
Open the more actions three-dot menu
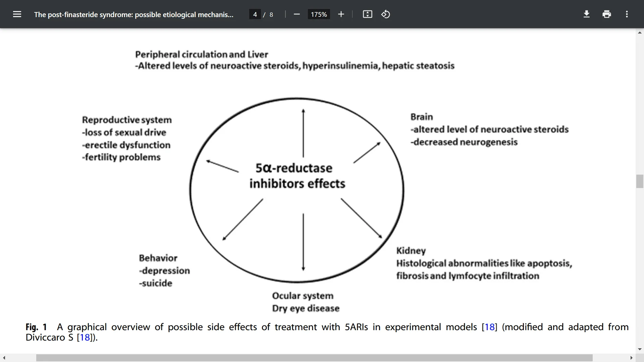627,14
